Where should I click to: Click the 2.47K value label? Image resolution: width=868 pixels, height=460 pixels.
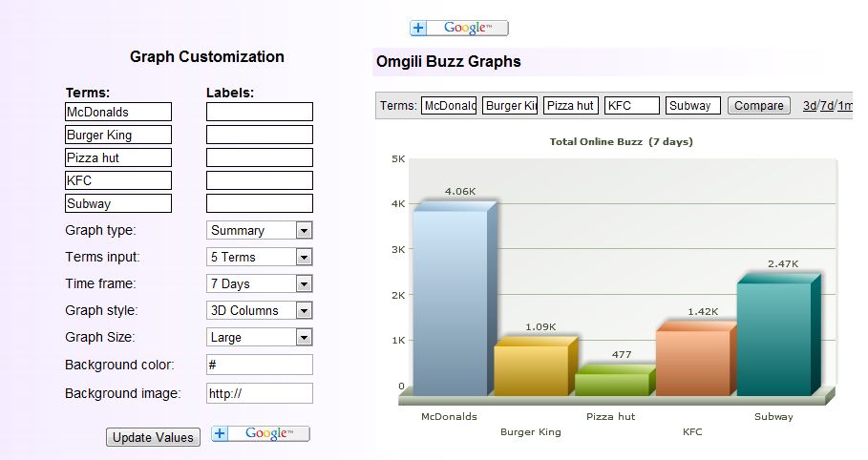[783, 264]
